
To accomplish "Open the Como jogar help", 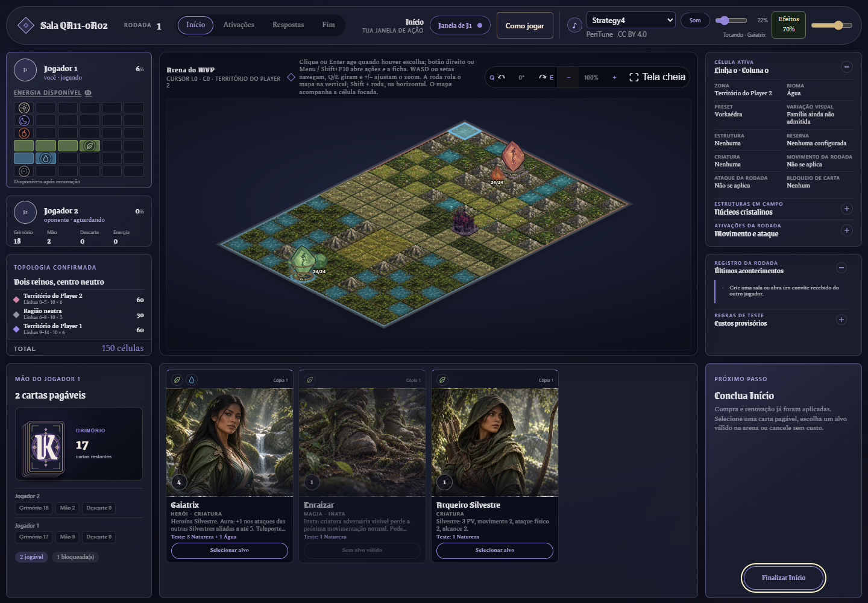I will coord(524,25).
